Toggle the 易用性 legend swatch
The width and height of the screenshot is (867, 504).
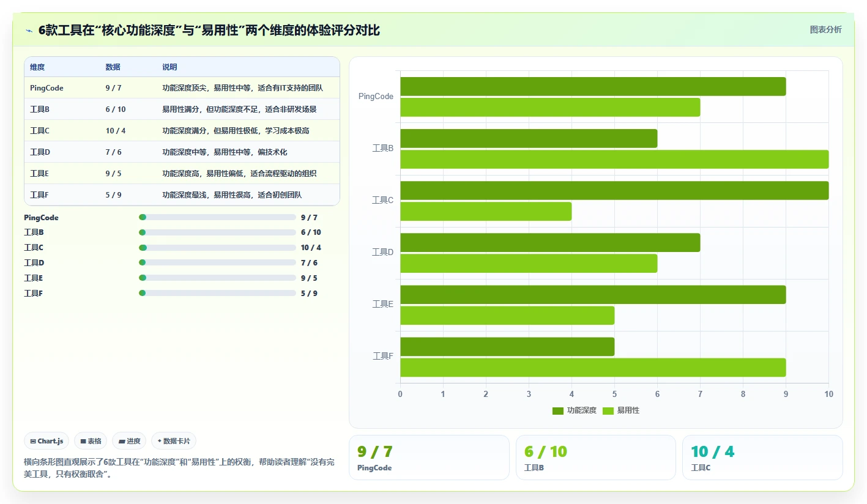[x=608, y=410]
